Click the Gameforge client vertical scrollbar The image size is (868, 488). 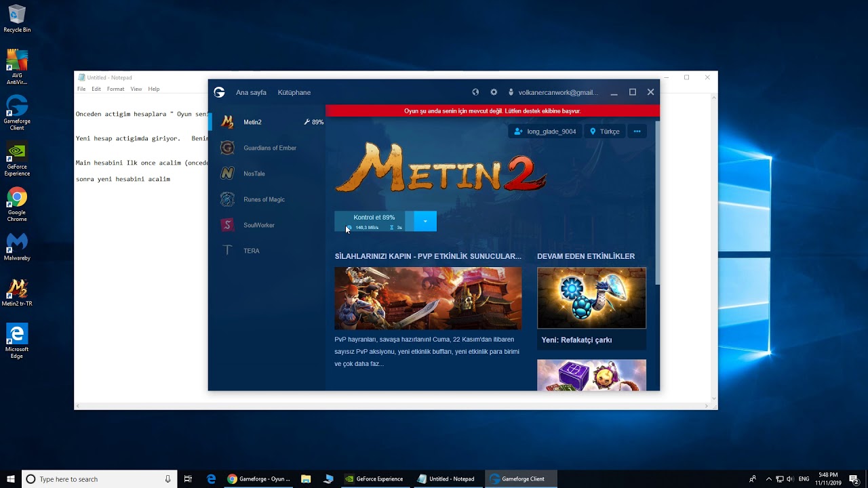tap(656, 203)
